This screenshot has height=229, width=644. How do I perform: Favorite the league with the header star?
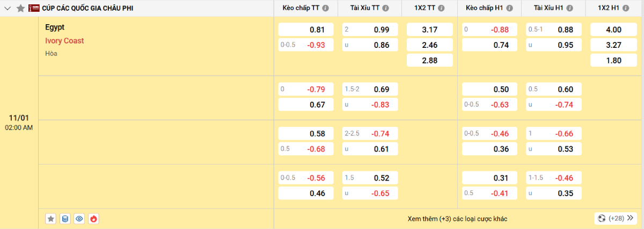(x=20, y=8)
